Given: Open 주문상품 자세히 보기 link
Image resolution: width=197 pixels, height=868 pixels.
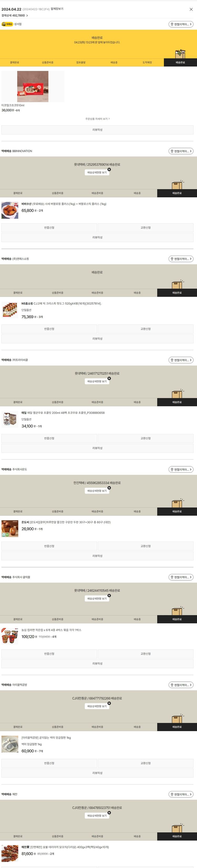Looking at the screenshot, I should pos(97,119).
